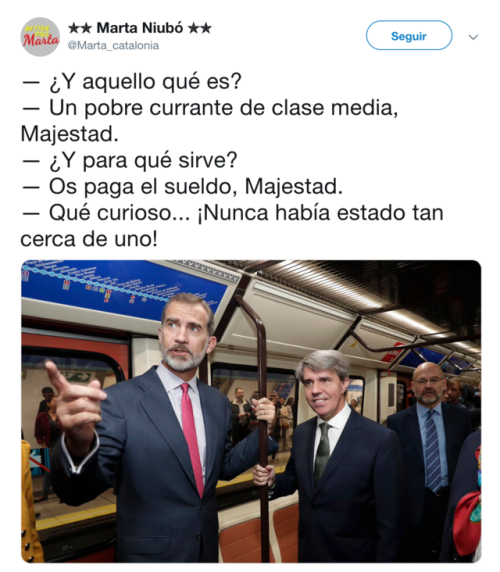500x572 pixels.
Task: Expand the tweet options chevron menu
Action: pos(473,37)
